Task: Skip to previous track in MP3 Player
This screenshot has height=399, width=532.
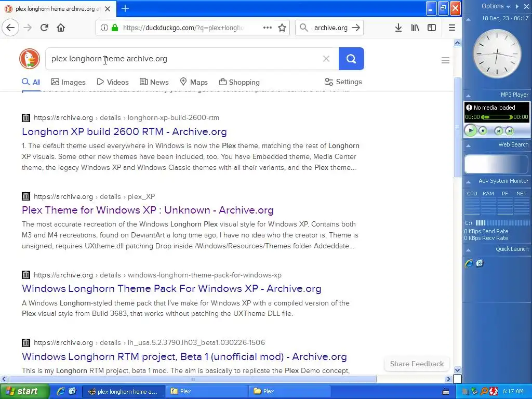Action: pos(498,131)
